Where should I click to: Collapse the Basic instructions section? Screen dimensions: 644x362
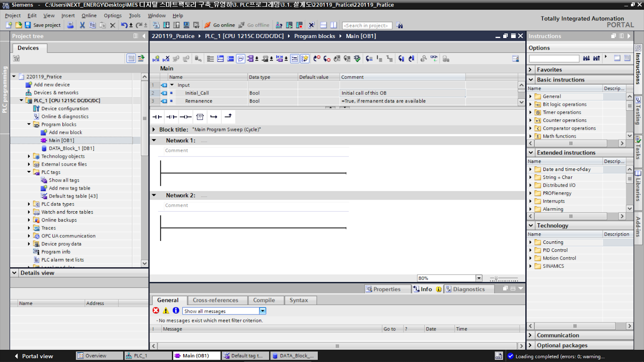[x=531, y=80]
